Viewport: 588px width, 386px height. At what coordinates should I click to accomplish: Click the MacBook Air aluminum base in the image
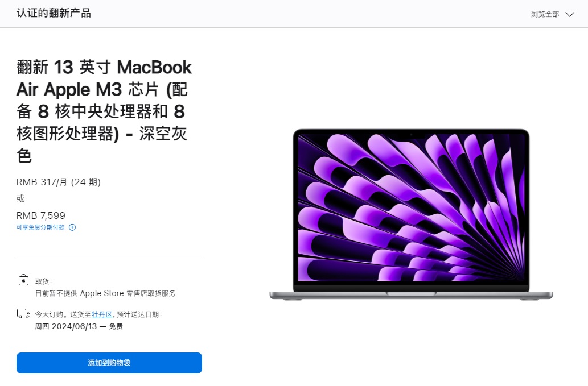(x=411, y=296)
